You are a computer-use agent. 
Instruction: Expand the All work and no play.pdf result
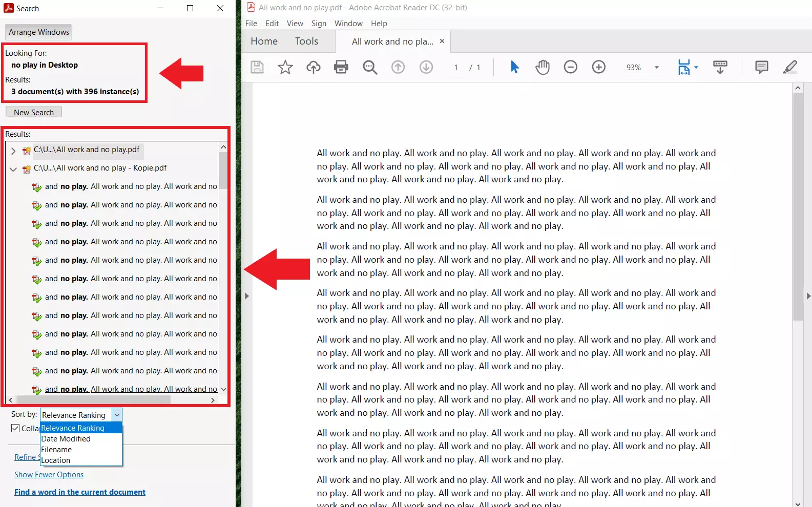click(13, 151)
